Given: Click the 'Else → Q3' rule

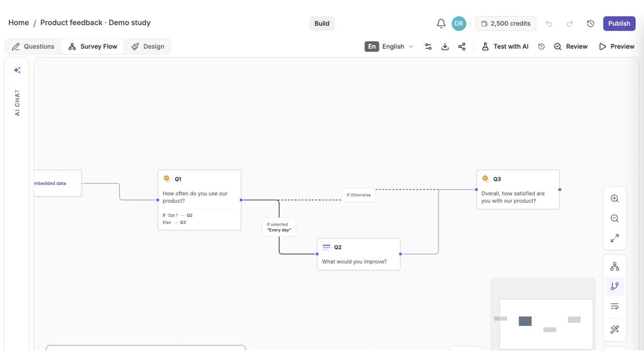Looking at the screenshot, I should coord(175,222).
